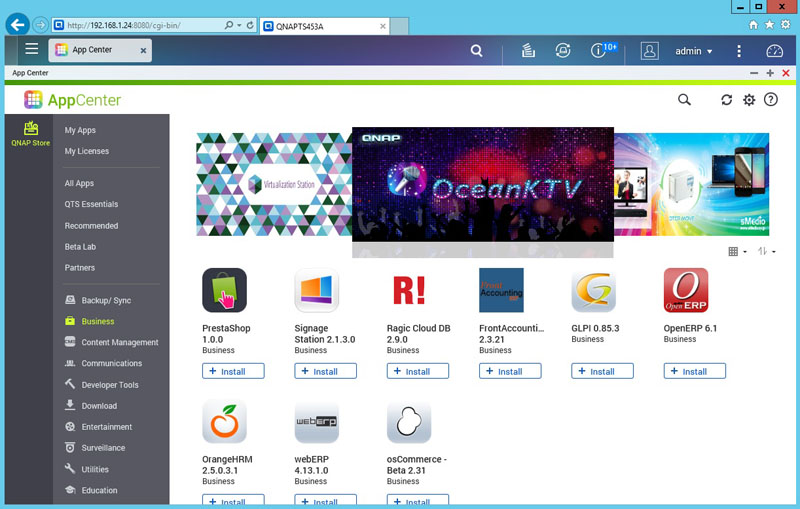Screen dimensions: 800x509
Task: Open the QTS main menu hamburger icon
Action: 32,49
